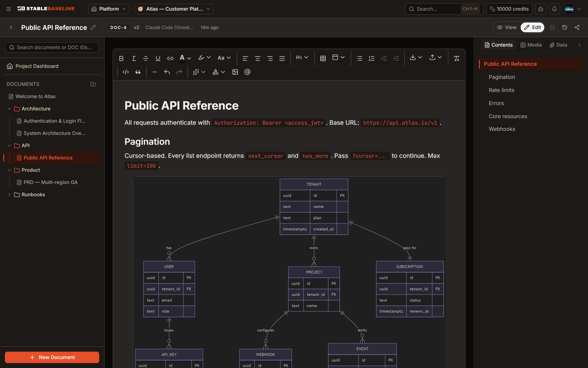Open notifications bell
Image resolution: width=588 pixels, height=368 pixels.
pyautogui.click(x=555, y=9)
